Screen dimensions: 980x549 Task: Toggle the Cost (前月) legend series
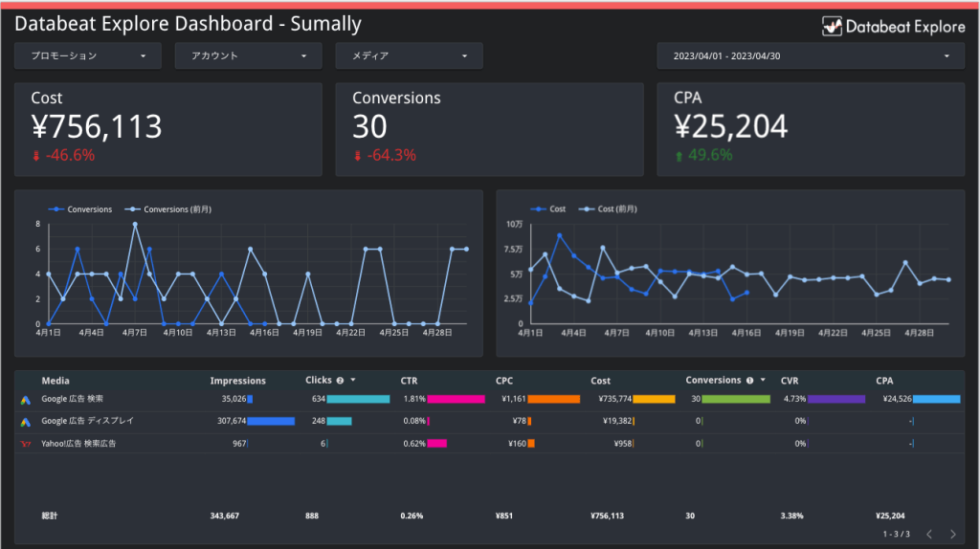pyautogui.click(x=608, y=209)
